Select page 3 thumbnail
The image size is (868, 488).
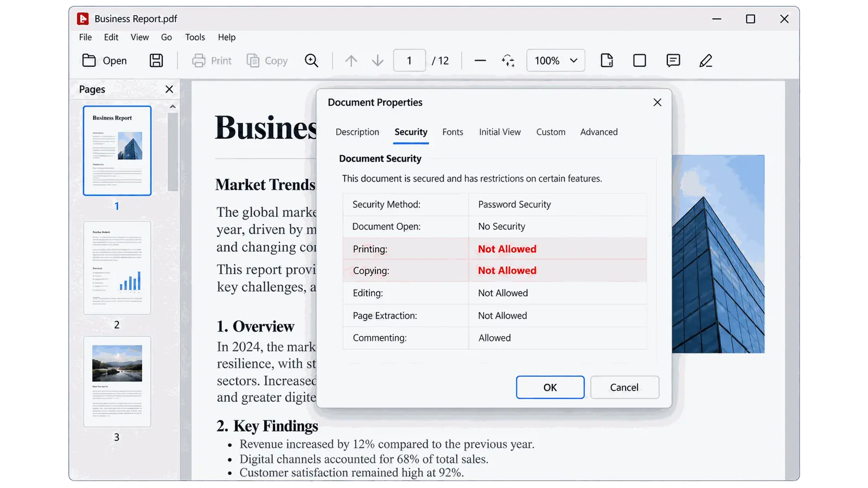tap(117, 382)
